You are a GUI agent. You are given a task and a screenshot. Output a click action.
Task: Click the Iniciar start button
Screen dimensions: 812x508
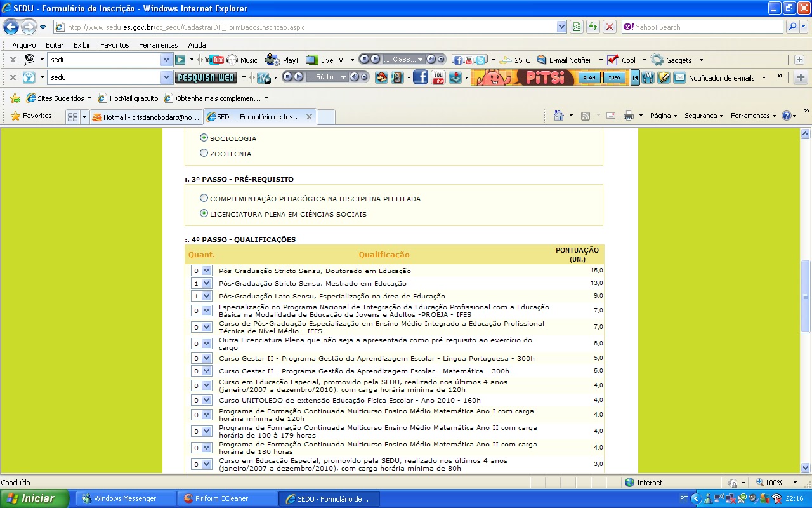tap(35, 498)
